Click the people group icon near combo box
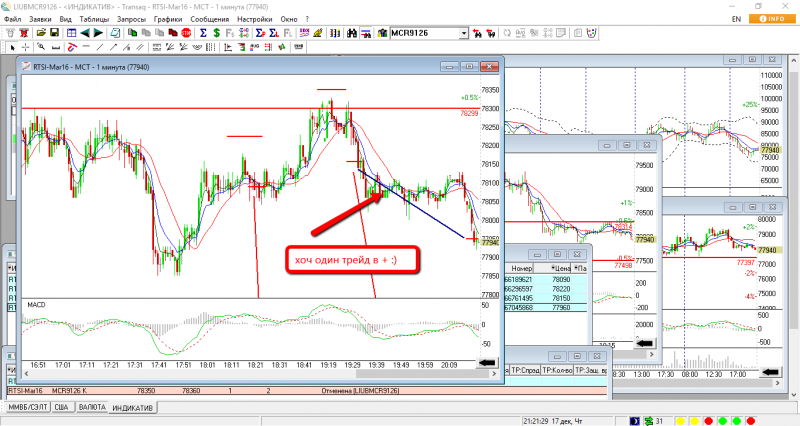 [382, 33]
